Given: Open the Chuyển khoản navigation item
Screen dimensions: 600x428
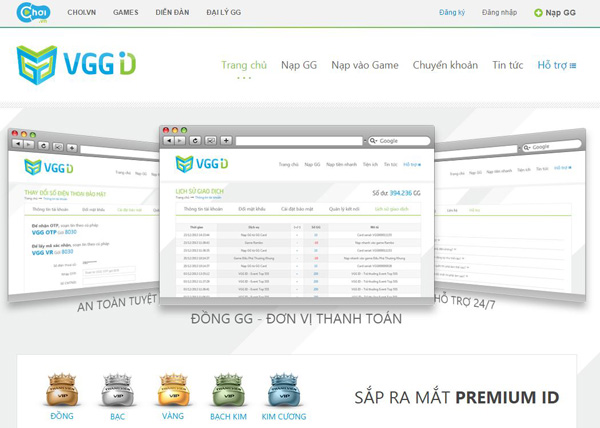Looking at the screenshot, I should click(x=445, y=65).
